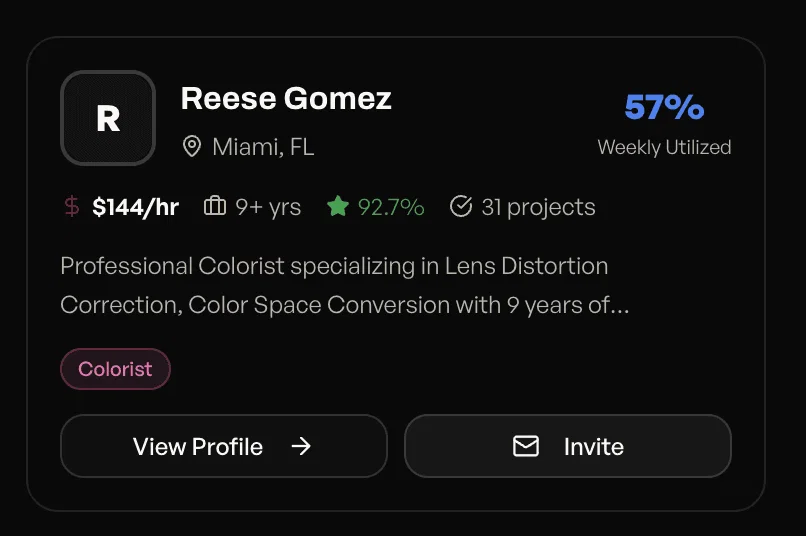Screen dimensions: 806x536
Task: Click the 92.7% rating value
Action: coord(391,207)
